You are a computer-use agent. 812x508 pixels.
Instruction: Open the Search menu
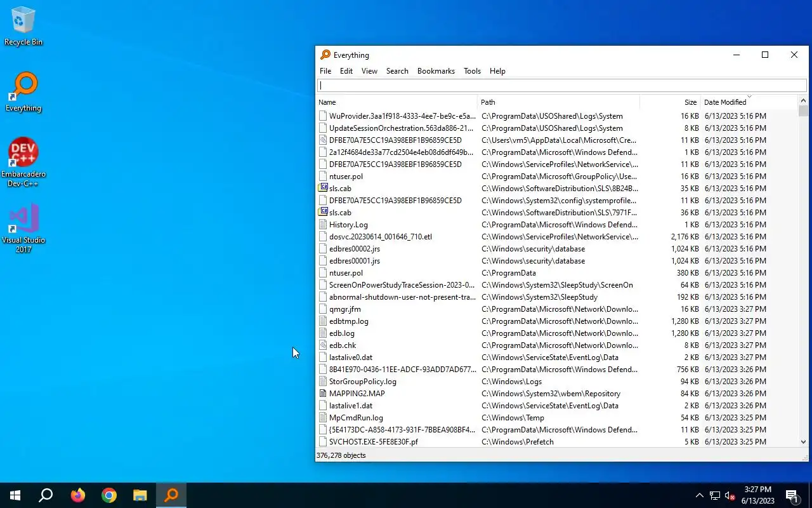[x=397, y=71]
